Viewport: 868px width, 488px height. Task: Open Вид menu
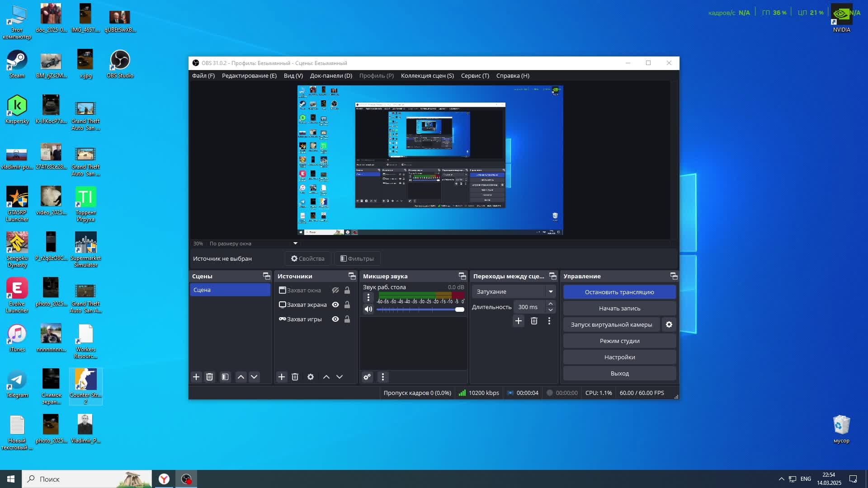point(293,75)
